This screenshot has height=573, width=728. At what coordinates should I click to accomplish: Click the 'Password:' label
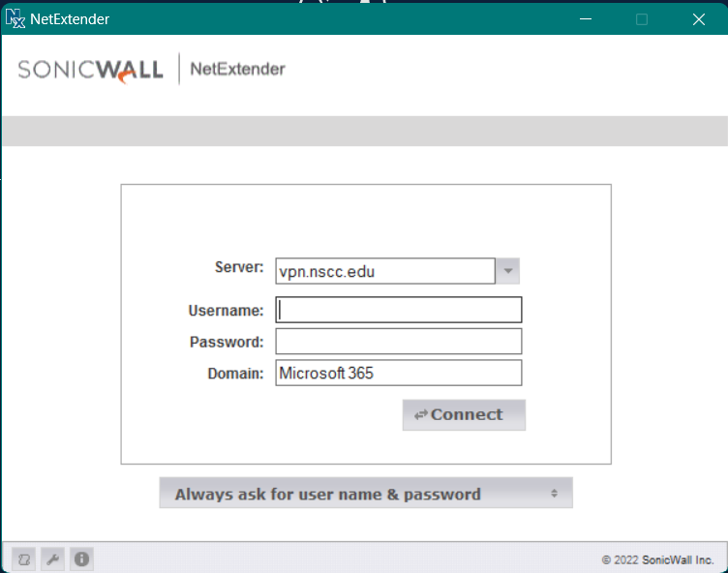[227, 342]
